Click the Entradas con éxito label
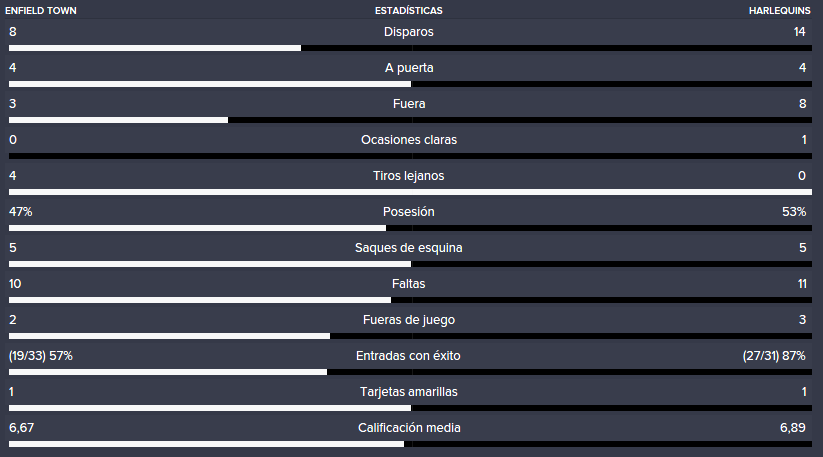The width and height of the screenshot is (823, 457). pos(408,356)
